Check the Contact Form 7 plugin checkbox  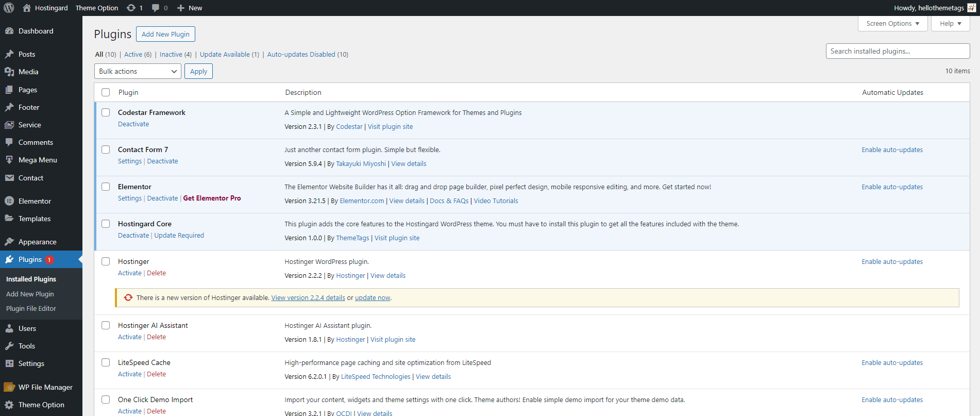106,149
